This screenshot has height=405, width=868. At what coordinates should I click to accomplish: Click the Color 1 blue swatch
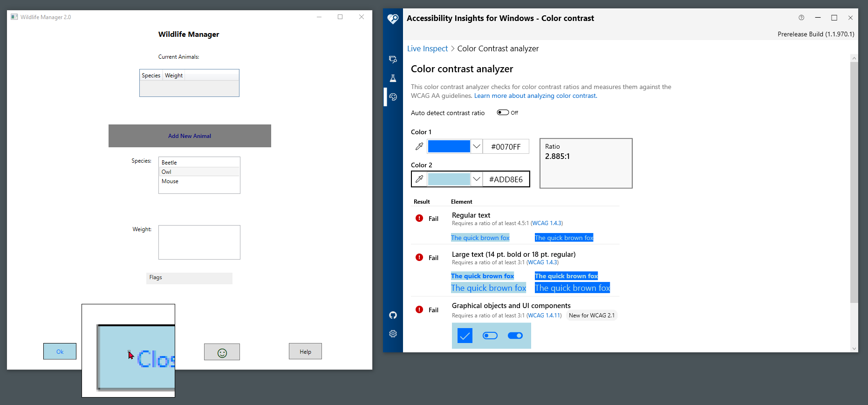coord(449,146)
